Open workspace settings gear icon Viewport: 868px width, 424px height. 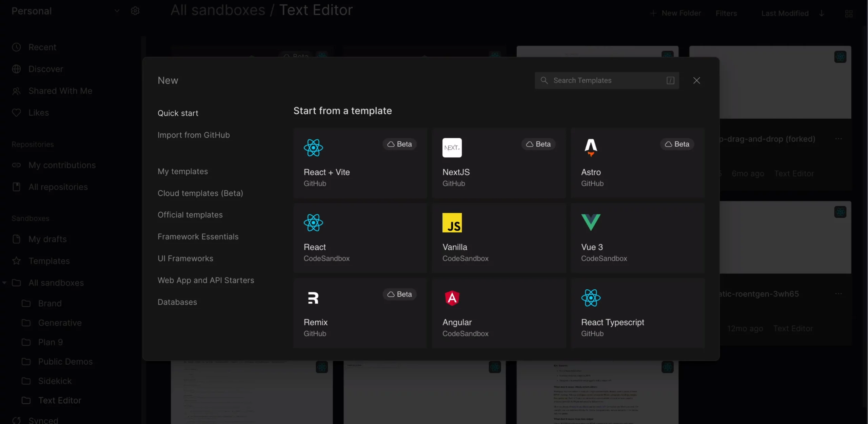[135, 11]
